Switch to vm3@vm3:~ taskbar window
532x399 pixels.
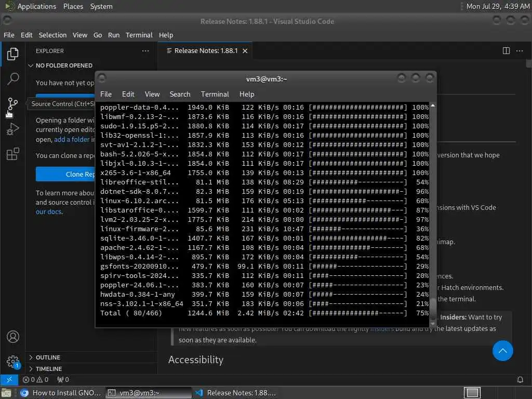pos(148,393)
